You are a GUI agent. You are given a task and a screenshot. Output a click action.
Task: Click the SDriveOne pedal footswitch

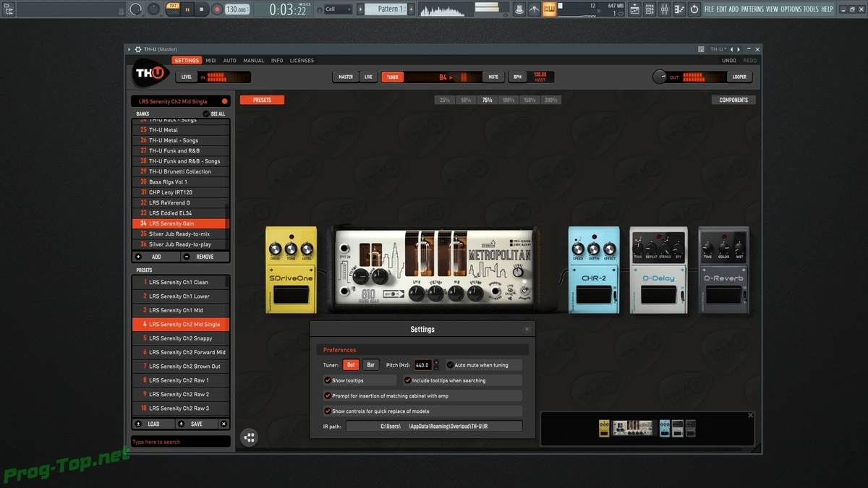point(291,294)
